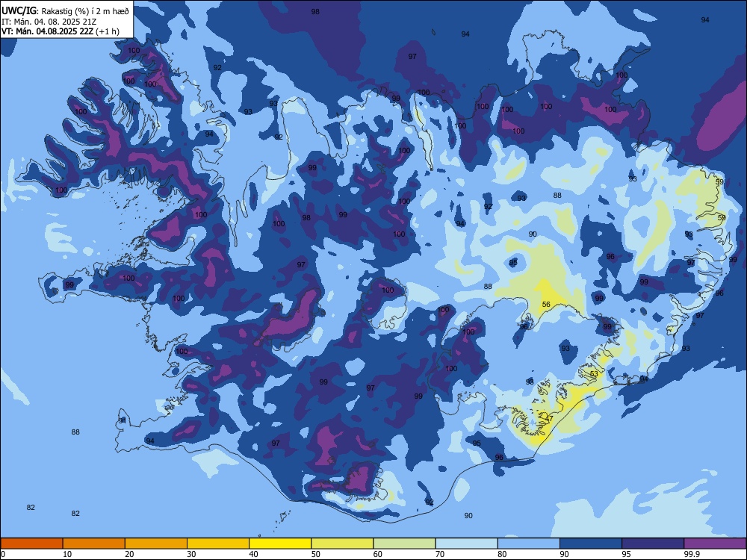Viewport: 747px width, 560px height.
Task: Click the legend tick label '30'
Action: click(x=191, y=554)
